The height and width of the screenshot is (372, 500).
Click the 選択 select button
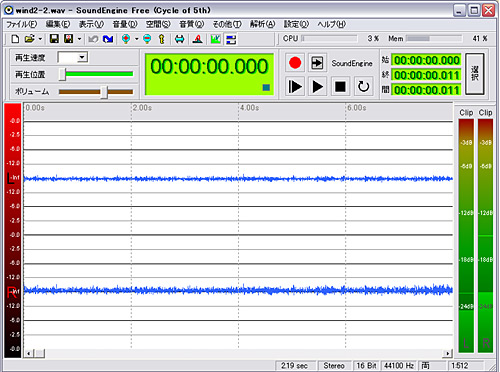(474, 74)
